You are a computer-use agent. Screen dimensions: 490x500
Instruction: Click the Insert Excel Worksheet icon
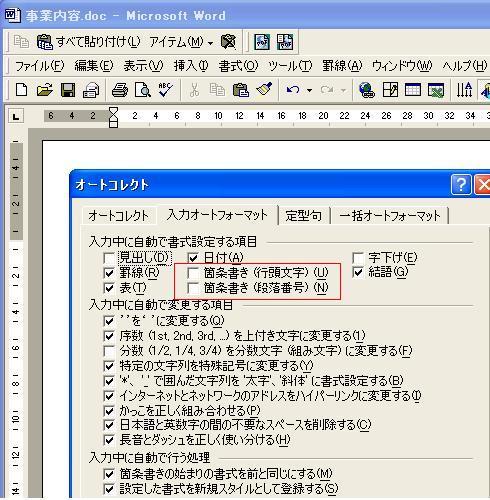pos(436,90)
